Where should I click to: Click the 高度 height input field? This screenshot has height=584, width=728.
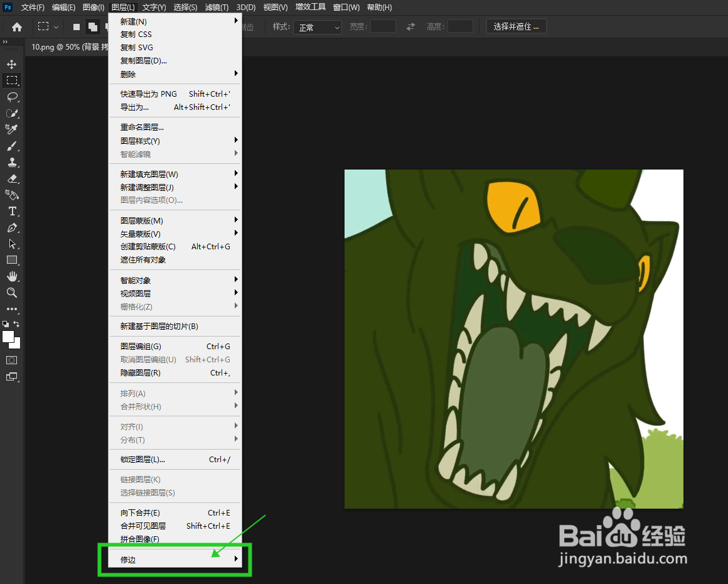pyautogui.click(x=460, y=26)
